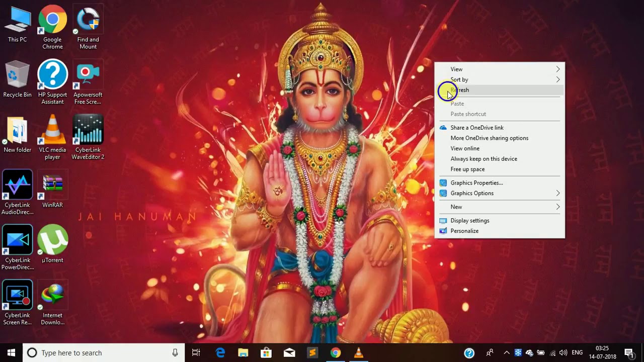Screen dimensions: 644x362
Task: Open VLC from the taskbar
Action: pyautogui.click(x=359, y=352)
